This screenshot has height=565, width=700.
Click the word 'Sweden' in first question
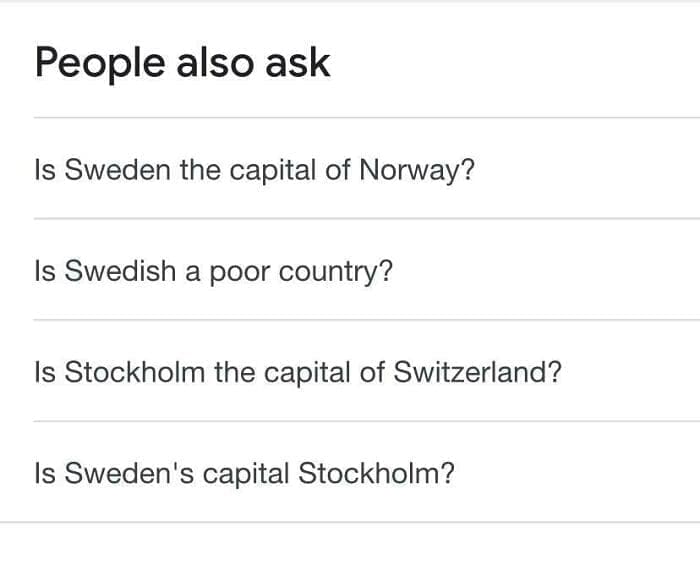(117, 170)
